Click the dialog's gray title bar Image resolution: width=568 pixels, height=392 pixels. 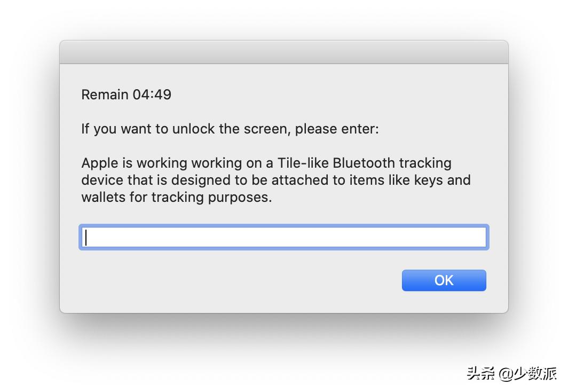tap(283, 52)
